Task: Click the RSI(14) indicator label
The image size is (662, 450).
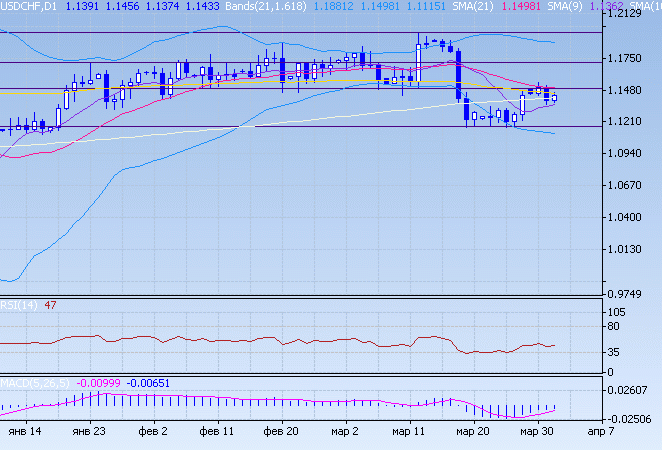Action: [19, 305]
